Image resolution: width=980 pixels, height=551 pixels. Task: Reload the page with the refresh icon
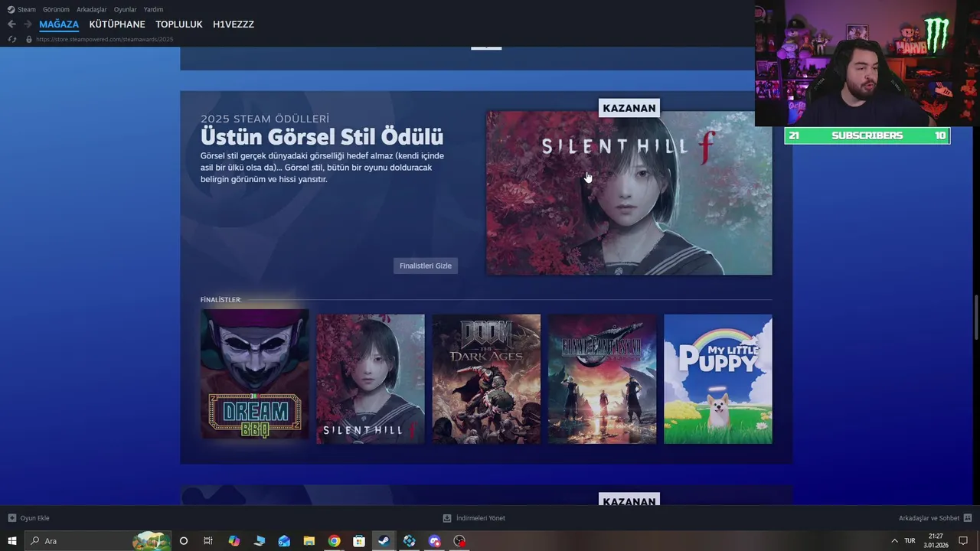[11, 39]
